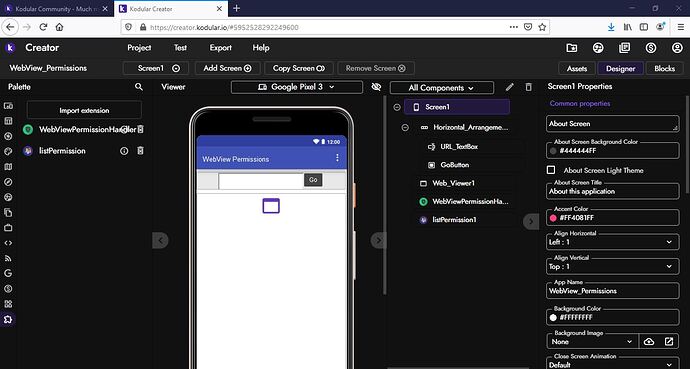Delete selected component with trash icon
690x369 pixels.
[529, 87]
